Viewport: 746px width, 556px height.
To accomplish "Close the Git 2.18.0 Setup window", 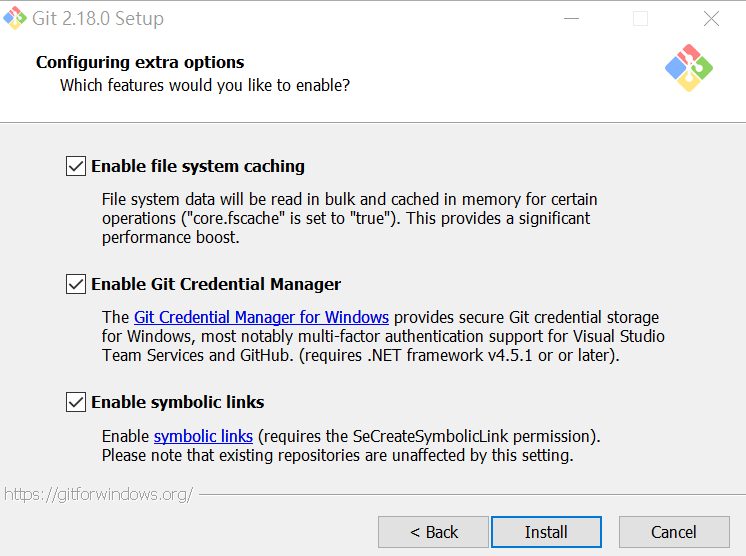I will pos(711,19).
